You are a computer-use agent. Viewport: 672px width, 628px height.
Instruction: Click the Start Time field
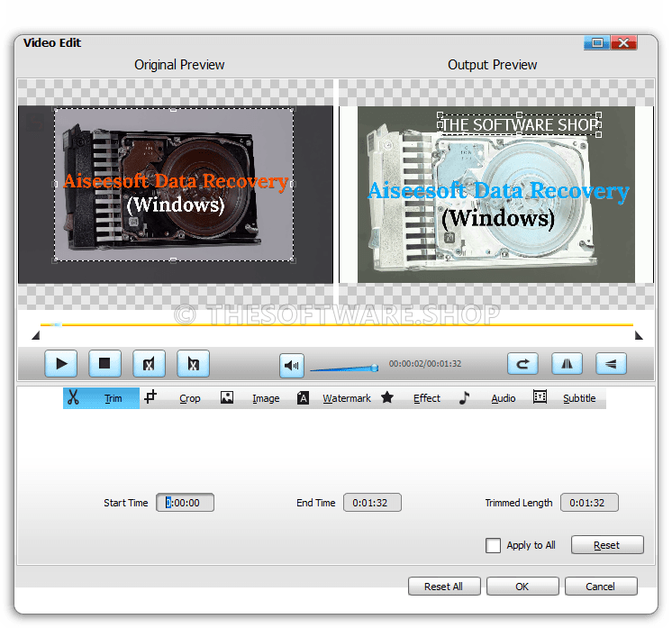tap(186, 503)
